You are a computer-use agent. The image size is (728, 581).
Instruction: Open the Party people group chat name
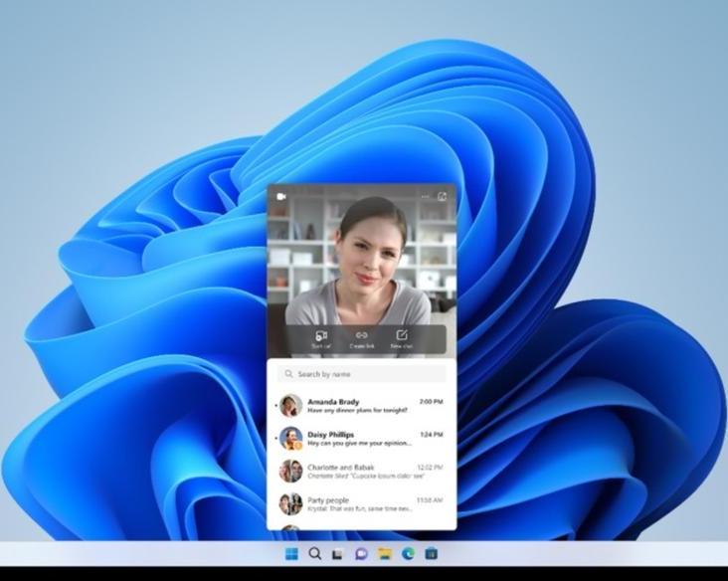tap(328, 500)
